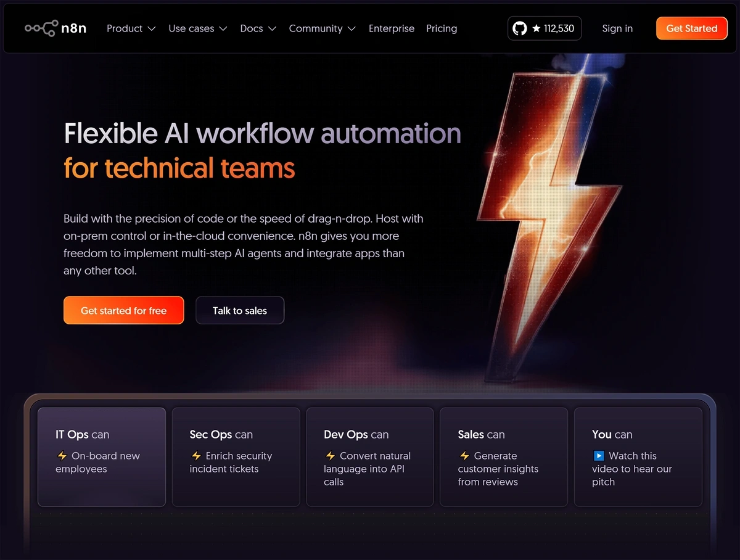Click the Talk to sales button

point(240,310)
